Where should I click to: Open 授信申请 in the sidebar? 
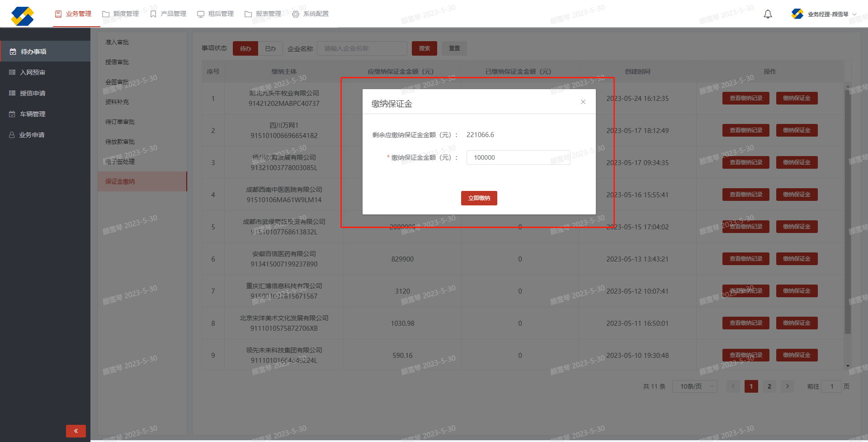33,93
